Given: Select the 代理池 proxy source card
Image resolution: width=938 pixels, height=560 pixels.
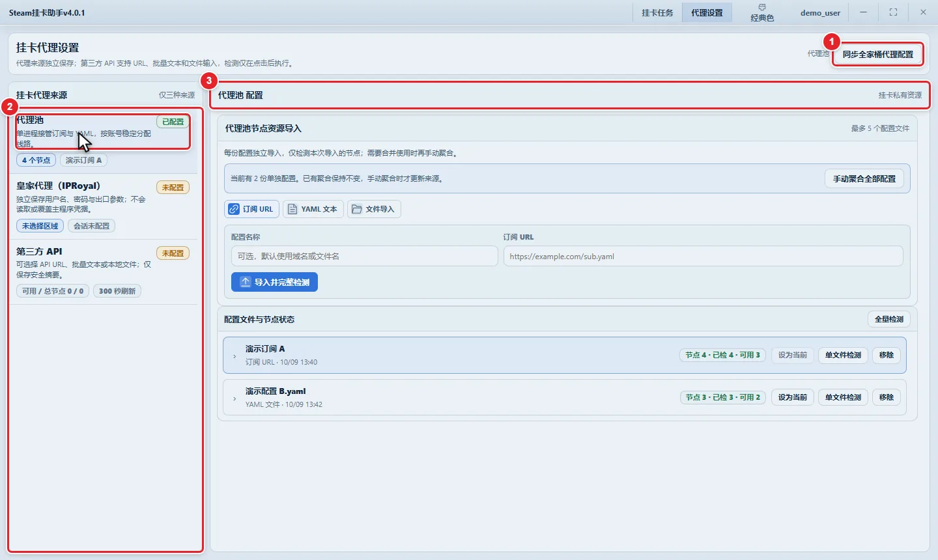Looking at the screenshot, I should (x=103, y=139).
